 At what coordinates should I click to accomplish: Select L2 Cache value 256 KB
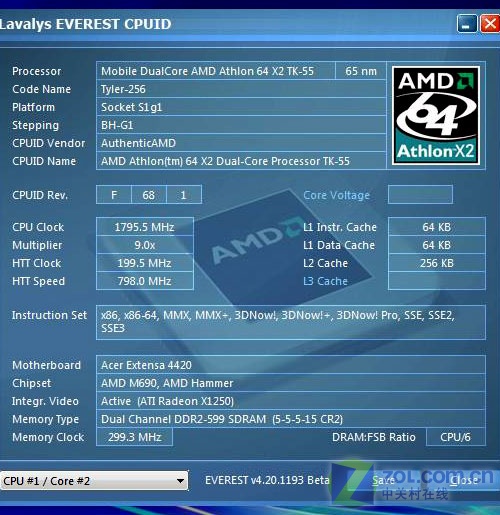437,263
